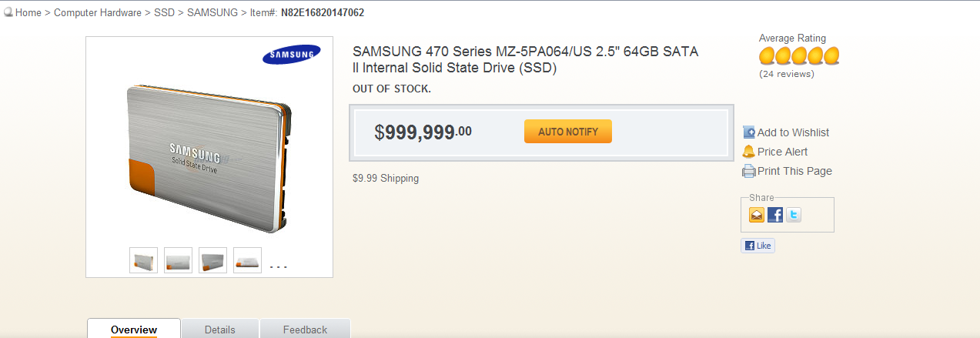Viewport: 980px width, 338px height.
Task: Click the AUTO NOTIFY button
Action: (x=567, y=132)
